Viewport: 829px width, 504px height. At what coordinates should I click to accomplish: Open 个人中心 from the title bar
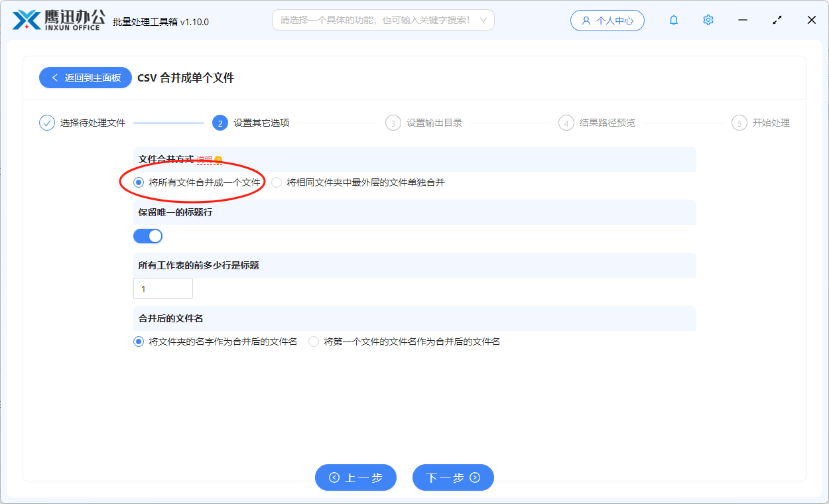coord(607,20)
